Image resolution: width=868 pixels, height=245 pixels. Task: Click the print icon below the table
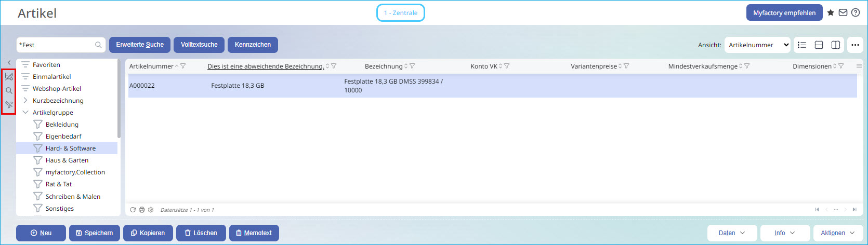coord(142,210)
